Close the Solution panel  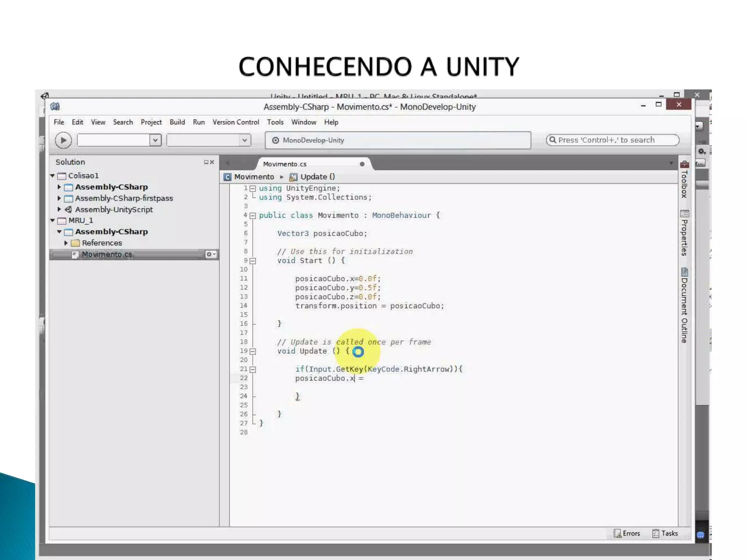[x=212, y=162]
